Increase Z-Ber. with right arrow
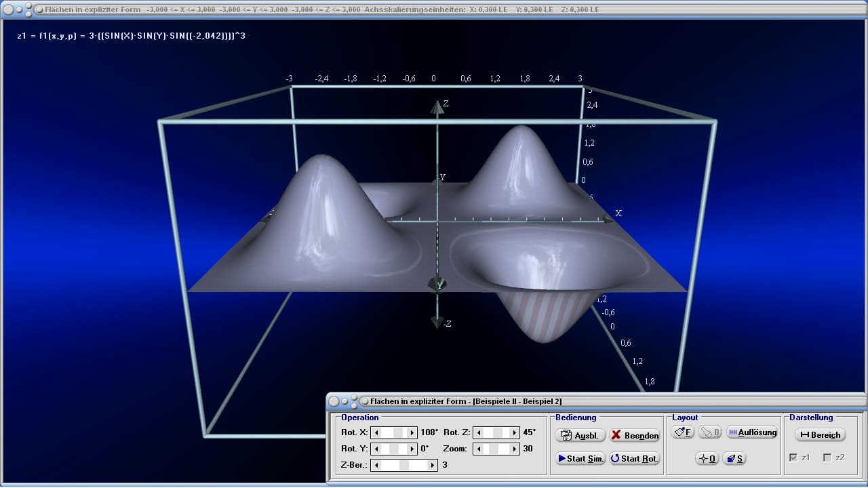Screen dimensions: 868x488 pyautogui.click(x=432, y=465)
